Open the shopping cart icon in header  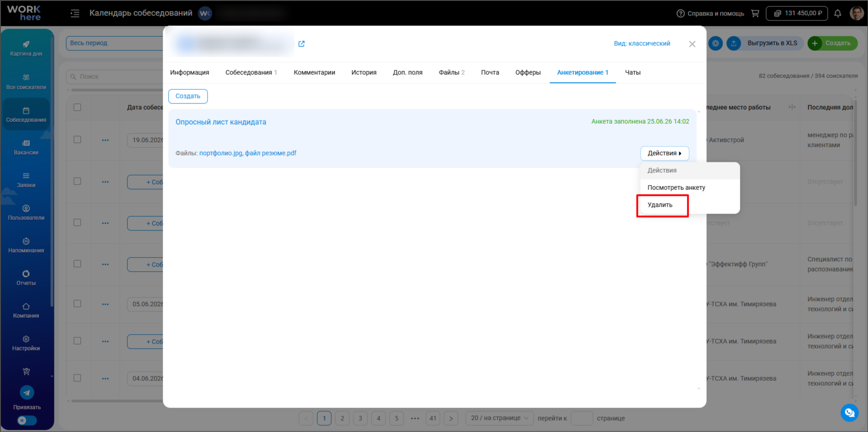pyautogui.click(x=755, y=13)
